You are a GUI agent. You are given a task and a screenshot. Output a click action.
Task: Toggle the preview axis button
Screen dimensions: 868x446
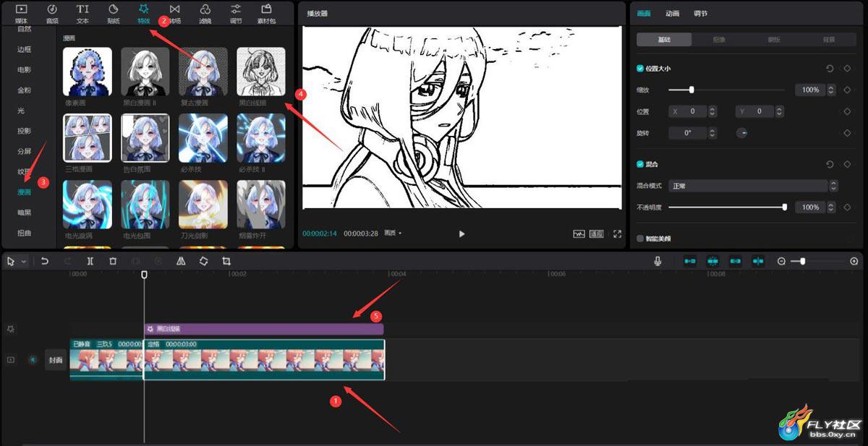point(758,261)
